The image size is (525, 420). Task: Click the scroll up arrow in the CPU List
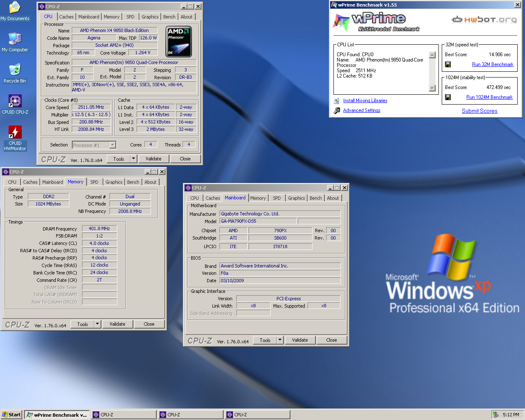[x=432, y=55]
